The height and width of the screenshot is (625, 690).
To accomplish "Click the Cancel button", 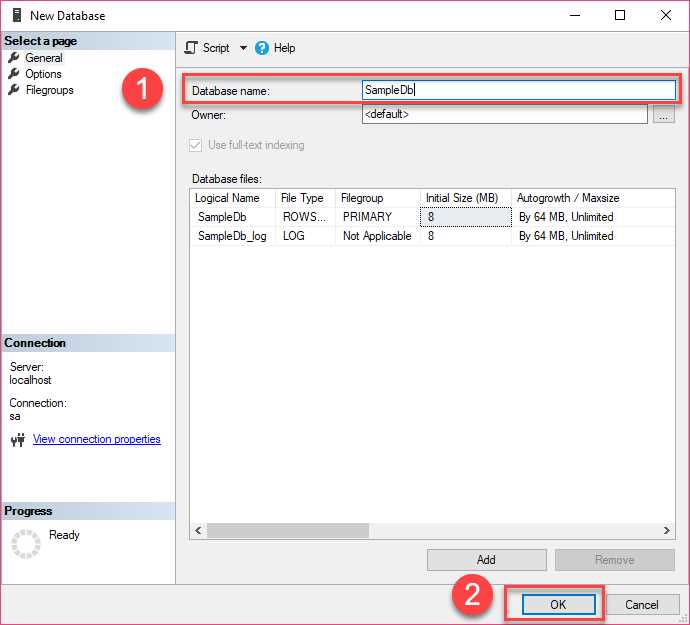I will pos(642,605).
